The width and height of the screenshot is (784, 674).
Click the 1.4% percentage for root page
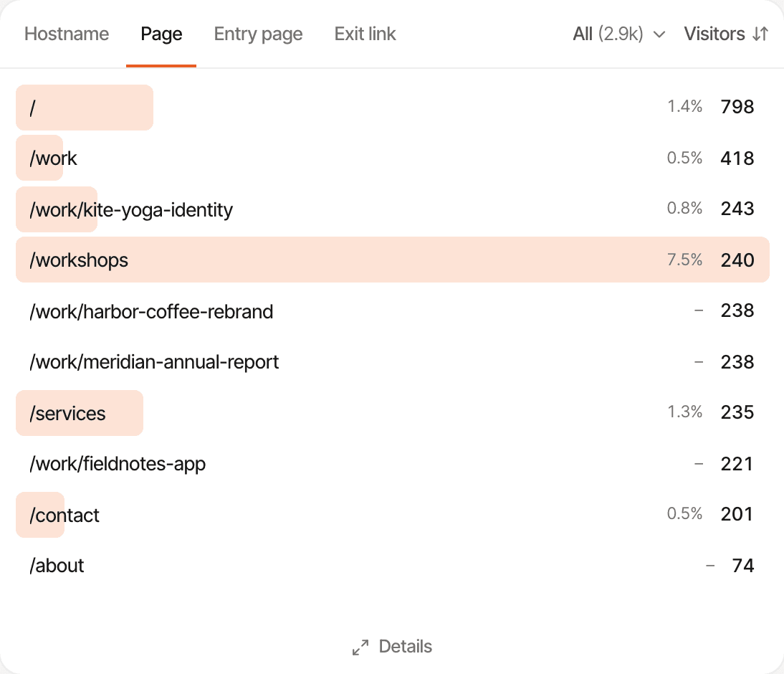pyautogui.click(x=684, y=106)
